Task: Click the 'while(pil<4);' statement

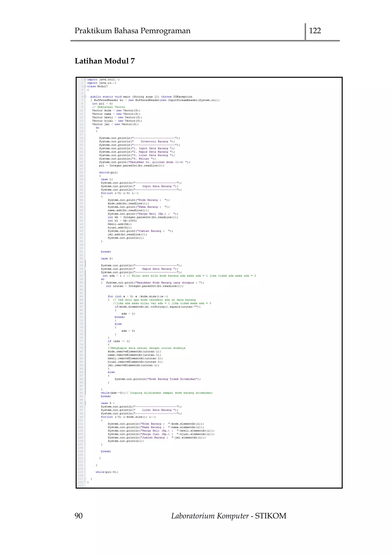Action: (x=107, y=472)
